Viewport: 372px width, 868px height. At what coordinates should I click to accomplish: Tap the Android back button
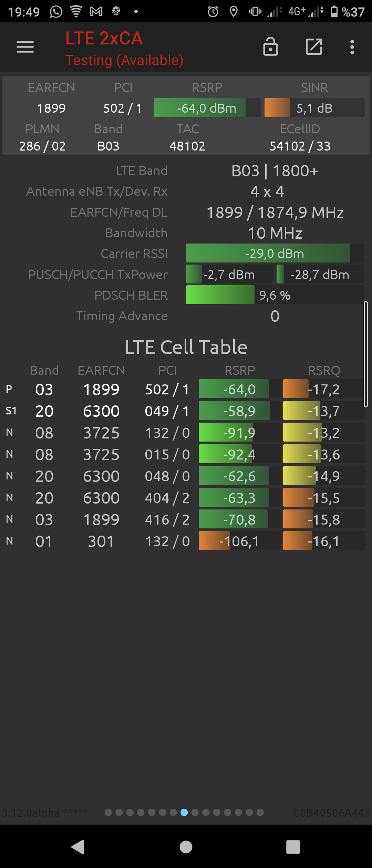click(x=78, y=847)
